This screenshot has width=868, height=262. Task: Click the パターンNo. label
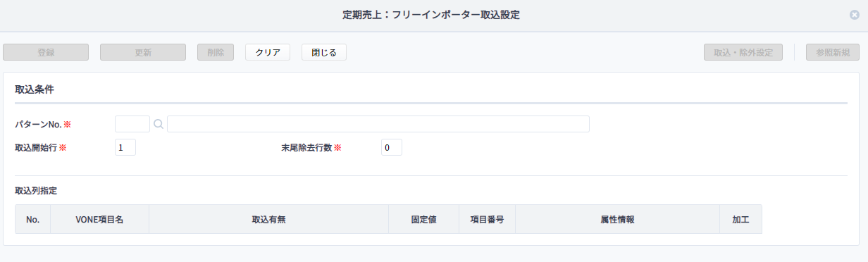click(39, 125)
